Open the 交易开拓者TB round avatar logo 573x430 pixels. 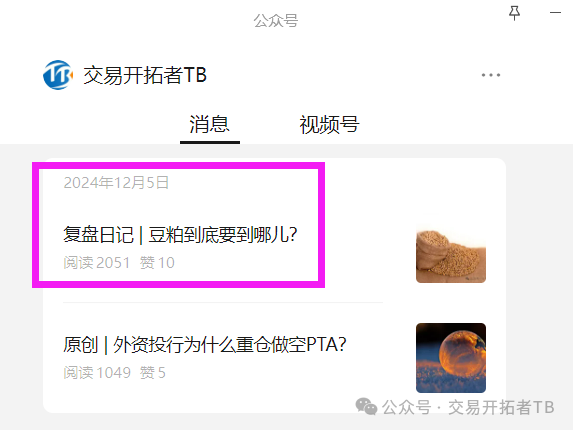coord(58,75)
